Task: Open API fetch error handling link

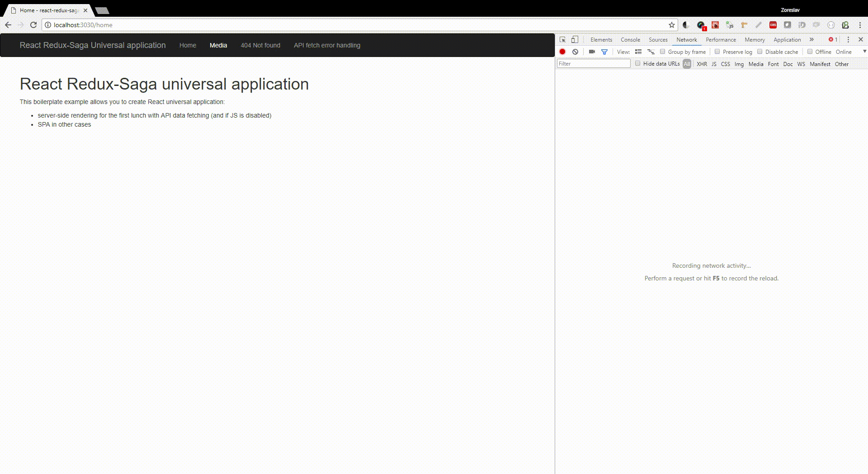Action: [327, 45]
